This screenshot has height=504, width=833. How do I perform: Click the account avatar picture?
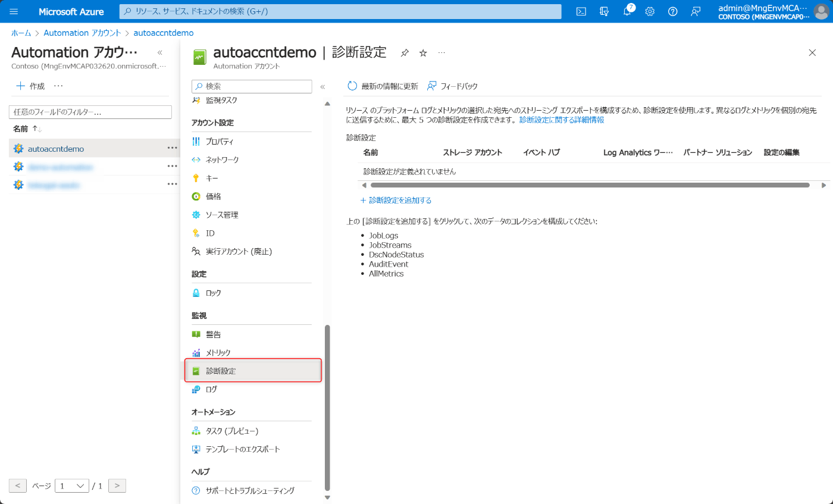pos(821,11)
